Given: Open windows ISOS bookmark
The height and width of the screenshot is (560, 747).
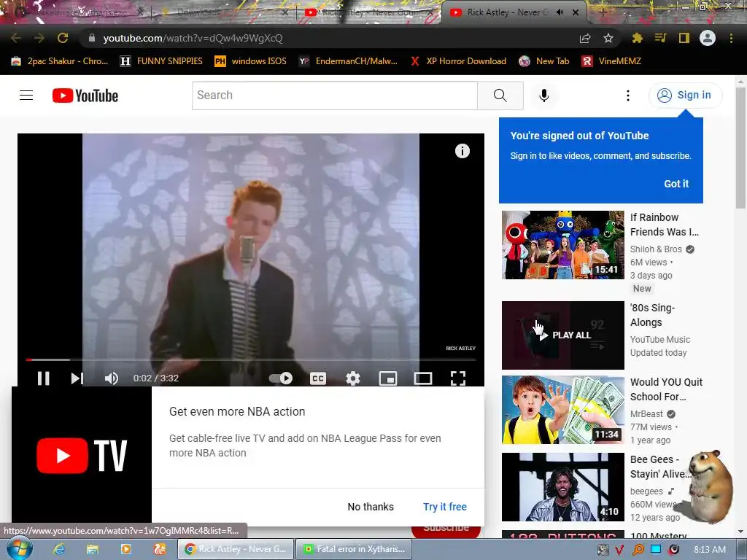Looking at the screenshot, I should tap(251, 61).
